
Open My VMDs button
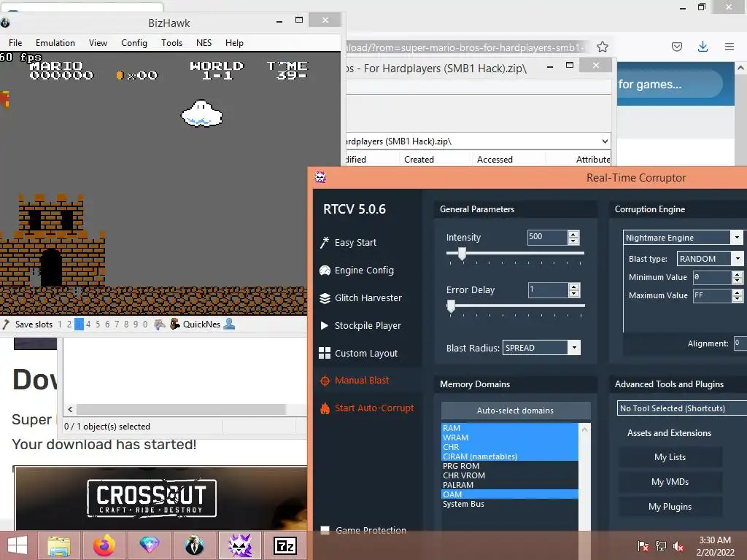(x=670, y=482)
